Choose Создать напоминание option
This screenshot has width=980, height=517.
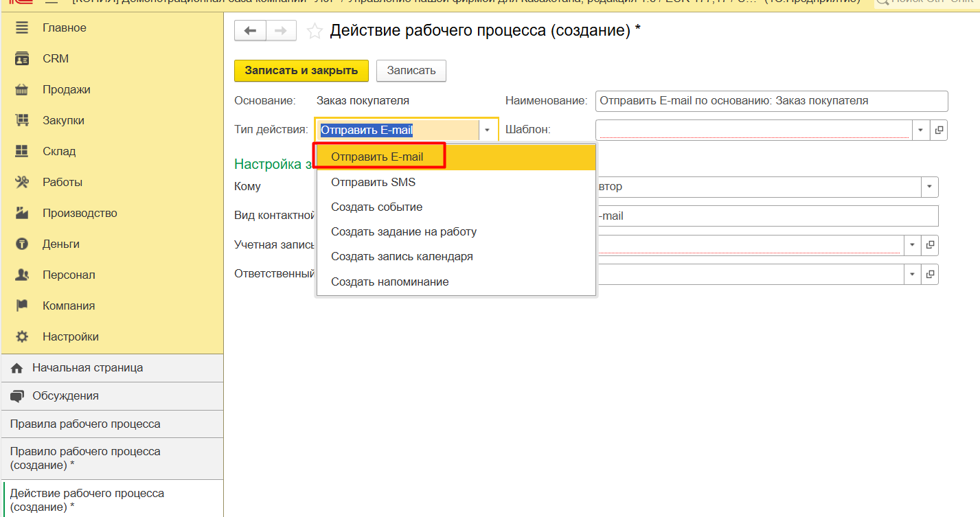389,282
